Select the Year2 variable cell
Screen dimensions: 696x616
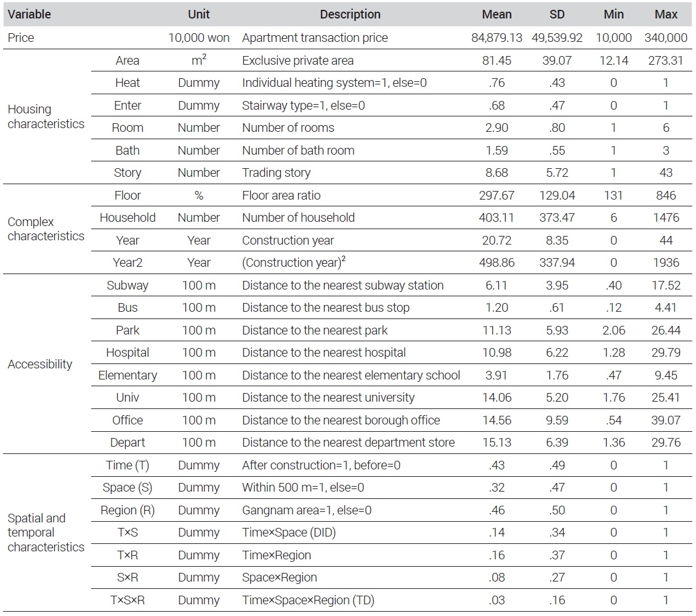[127, 262]
